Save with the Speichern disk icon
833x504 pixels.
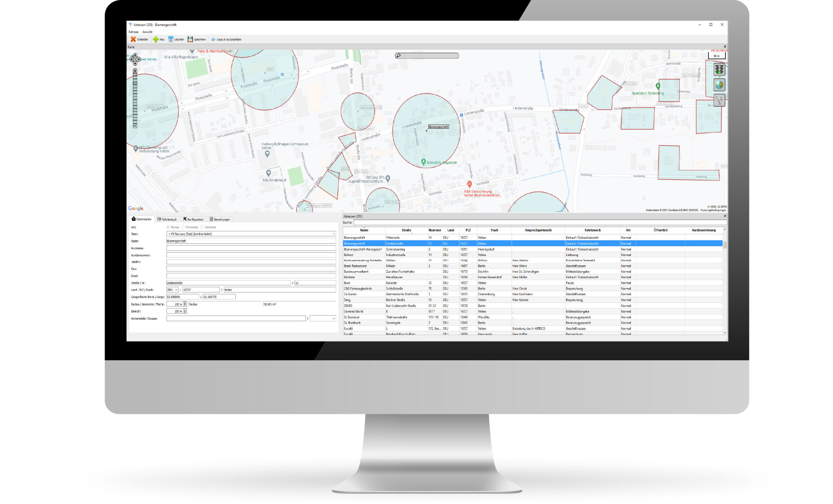(x=190, y=40)
